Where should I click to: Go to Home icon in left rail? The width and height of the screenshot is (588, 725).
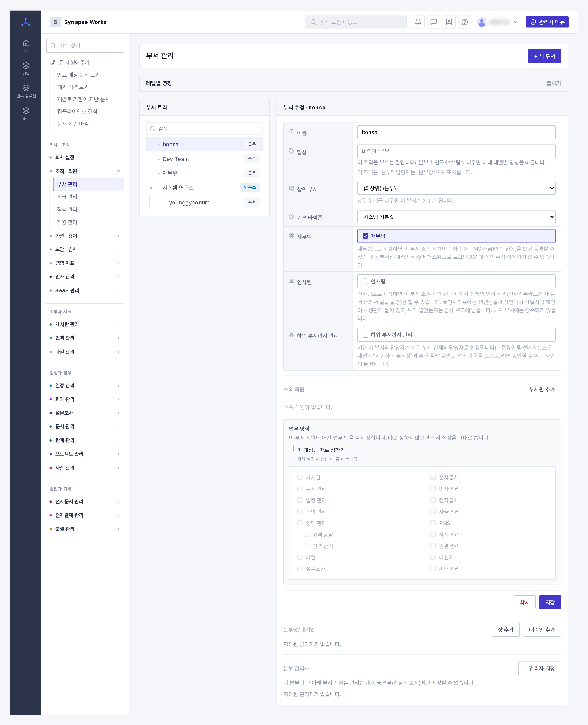tap(26, 46)
